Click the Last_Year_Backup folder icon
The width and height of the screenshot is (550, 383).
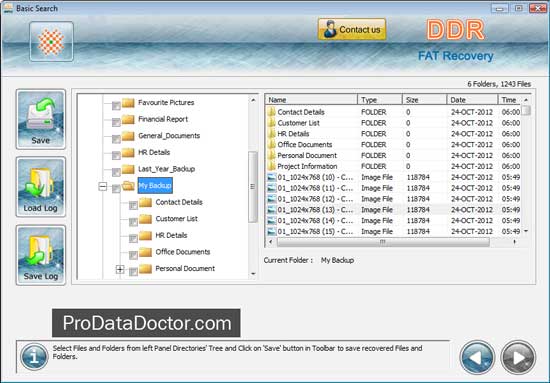click(128, 169)
